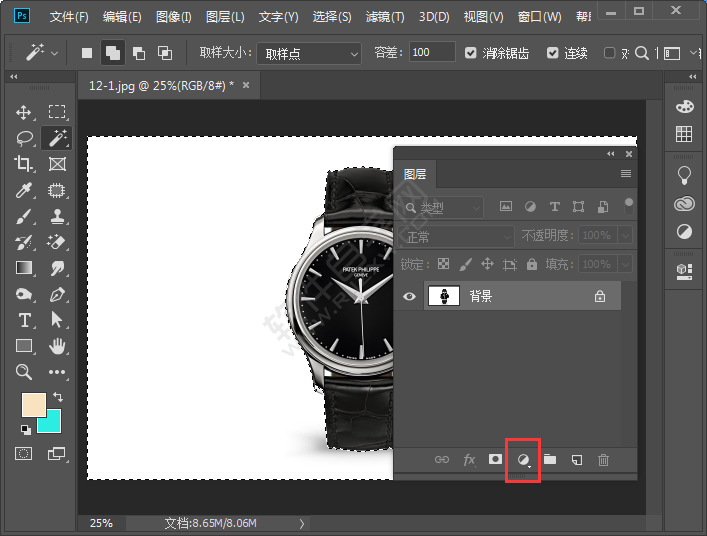Switch to the 12-1.jpg document tab

[x=160, y=86]
